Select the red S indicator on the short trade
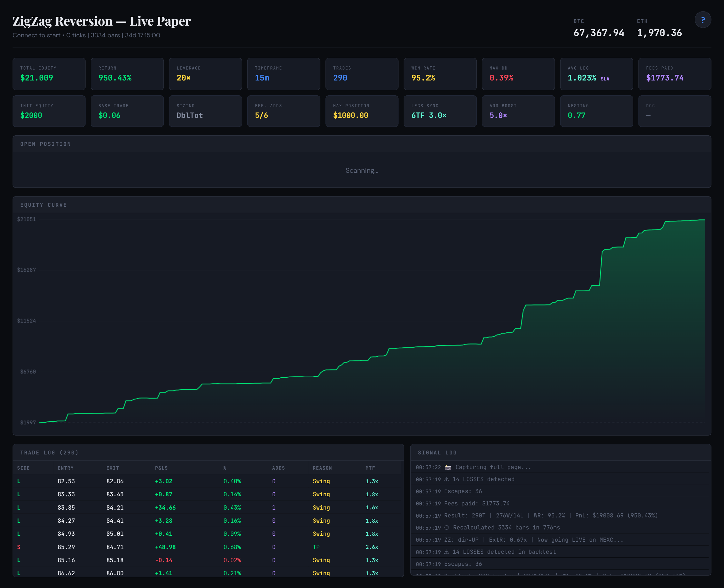Screen dimensions: 724x588 tap(19, 547)
